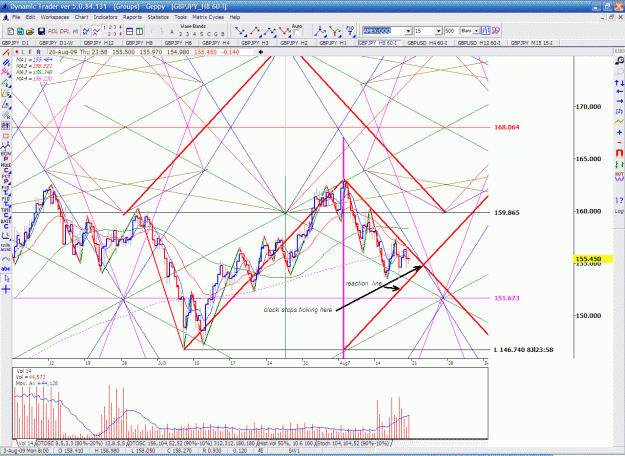Expand the Bars type dropdown
The height and width of the screenshot is (456, 625).
pos(476,31)
